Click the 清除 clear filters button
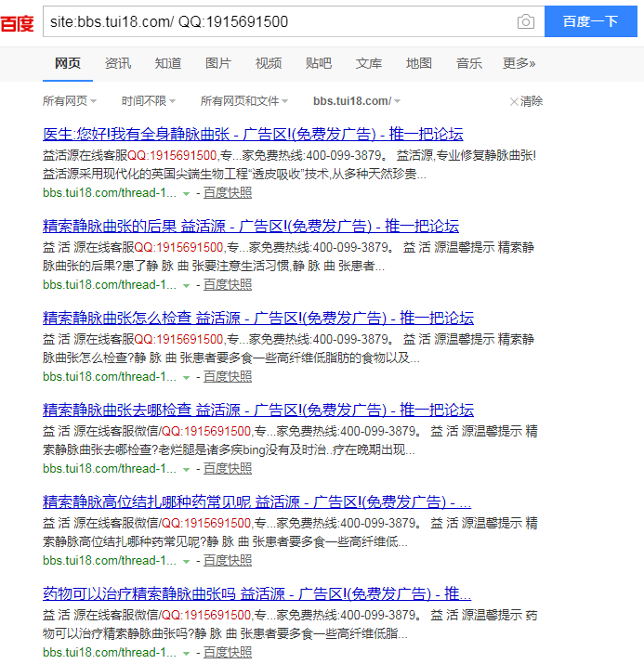The image size is (644, 664). (526, 101)
